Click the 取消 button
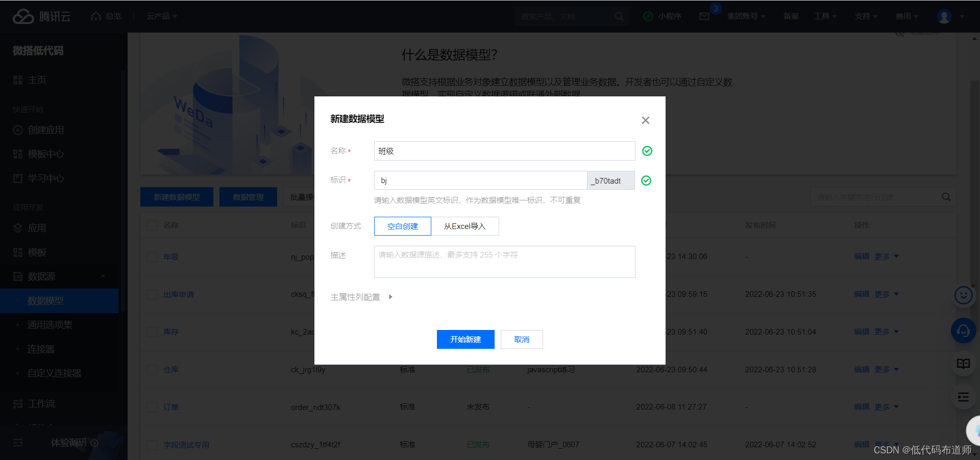This screenshot has width=980, height=460. [x=522, y=339]
